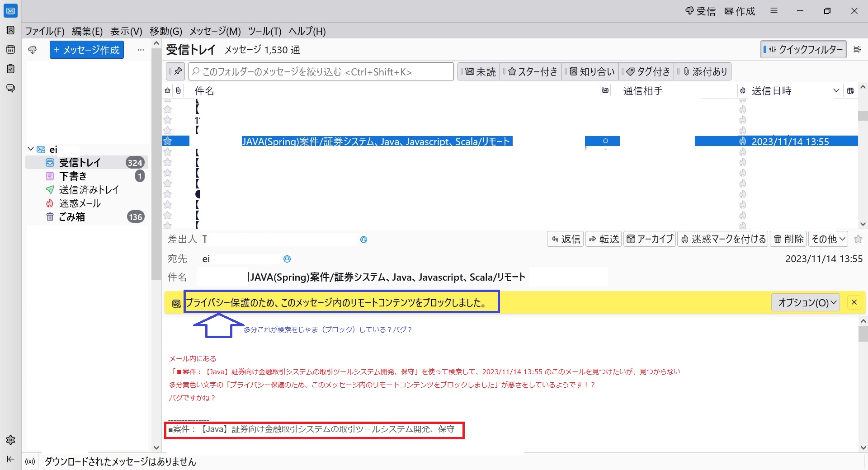Screen dimensions: 868x470
Task: Star the currently opened message in header
Action: (858, 239)
